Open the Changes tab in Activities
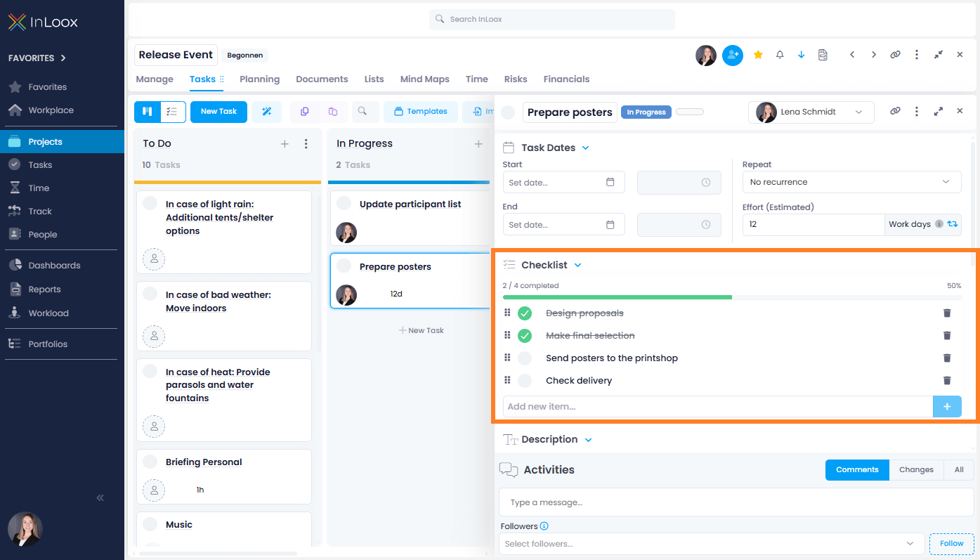Viewport: 980px width, 560px height. [x=915, y=469]
